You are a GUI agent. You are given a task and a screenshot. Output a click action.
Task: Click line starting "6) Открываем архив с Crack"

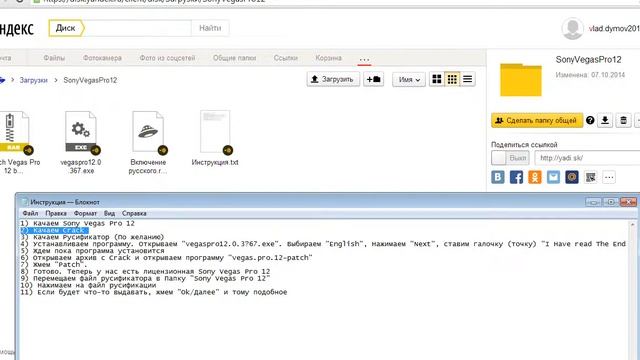pyautogui.click(x=167, y=258)
